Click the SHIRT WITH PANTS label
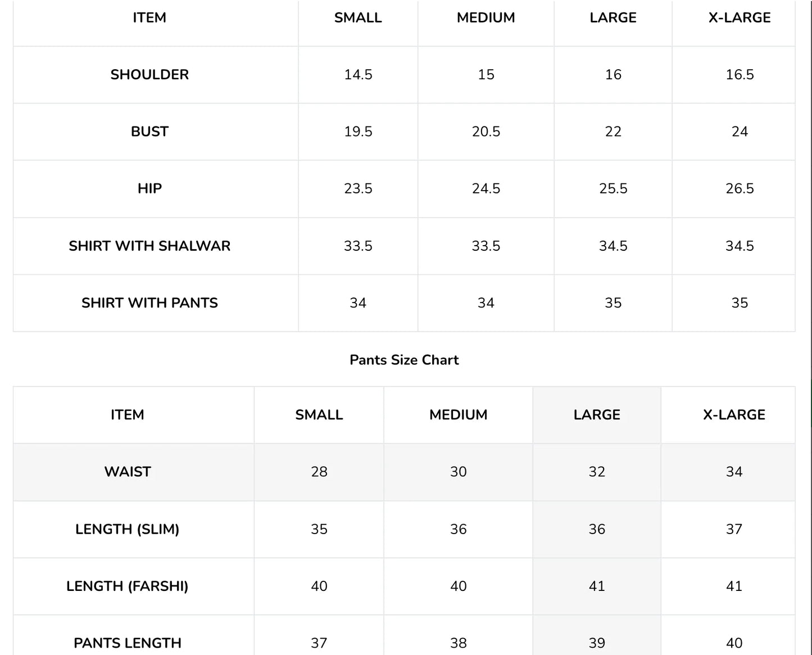This screenshot has height=655, width=812. [x=149, y=302]
